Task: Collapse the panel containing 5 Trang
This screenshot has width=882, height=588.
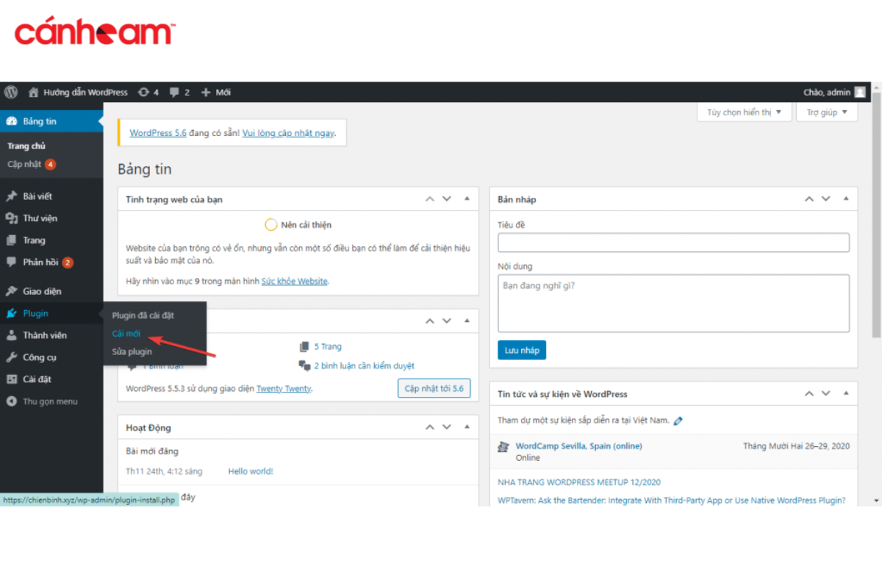Action: [466, 321]
